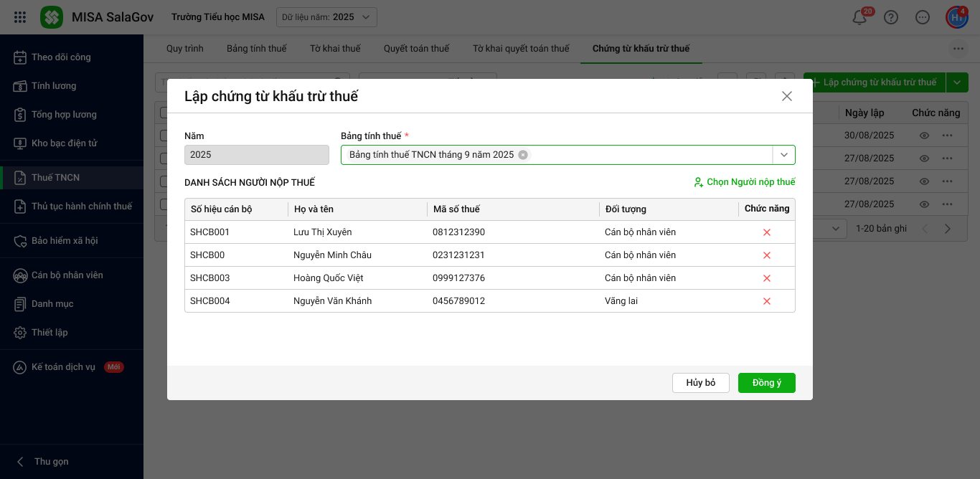This screenshot has width=980, height=479.
Task: Click the user avatar in top right
Action: pyautogui.click(x=956, y=17)
